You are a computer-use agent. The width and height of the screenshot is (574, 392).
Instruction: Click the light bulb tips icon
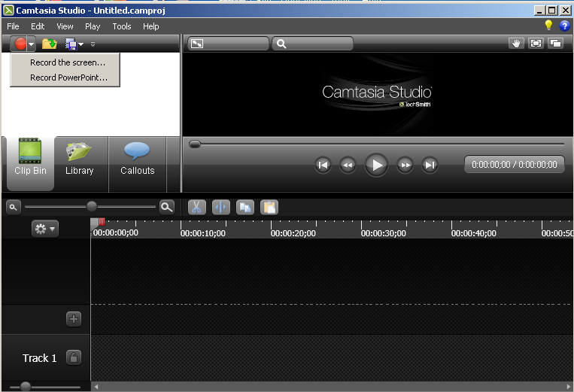pyautogui.click(x=548, y=26)
